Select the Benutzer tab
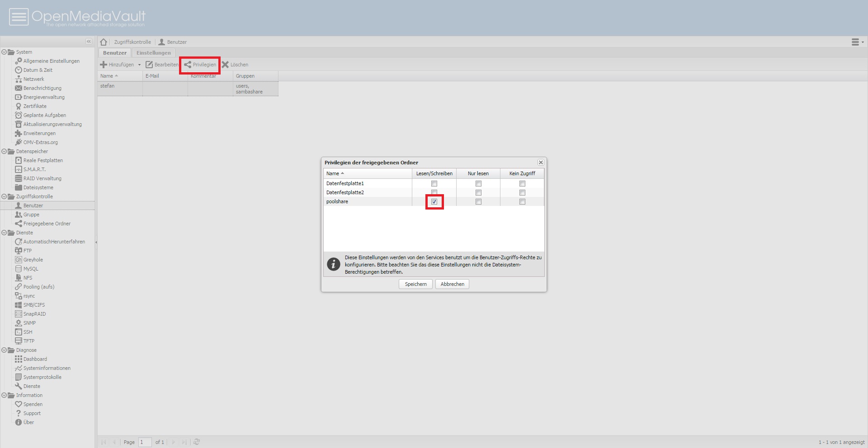This screenshot has height=448, width=868. point(115,53)
